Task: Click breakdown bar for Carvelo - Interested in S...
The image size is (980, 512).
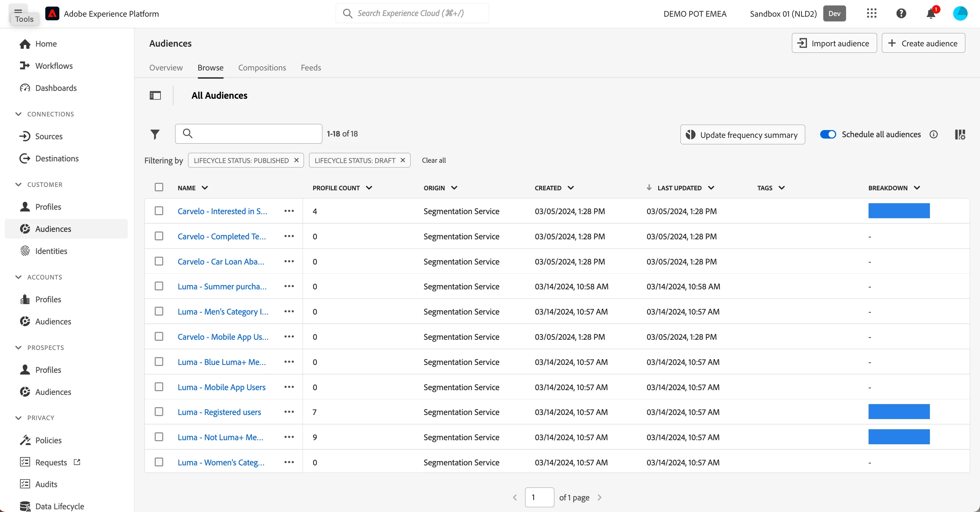Action: [x=899, y=211]
